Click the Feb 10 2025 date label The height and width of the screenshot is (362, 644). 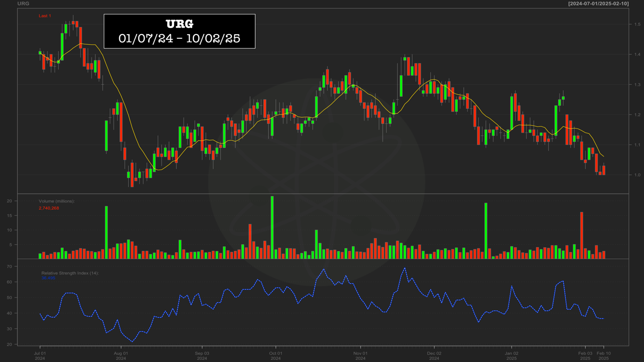pyautogui.click(x=604, y=356)
